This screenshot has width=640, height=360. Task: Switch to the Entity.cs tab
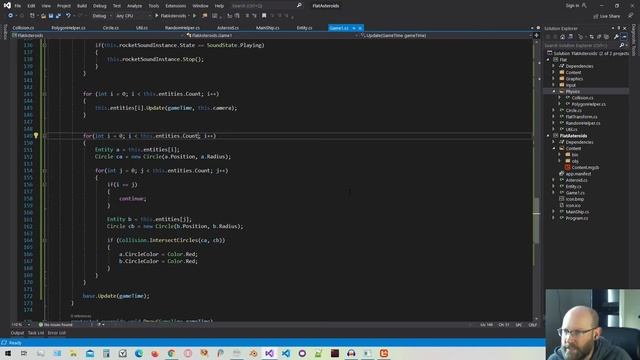304,28
